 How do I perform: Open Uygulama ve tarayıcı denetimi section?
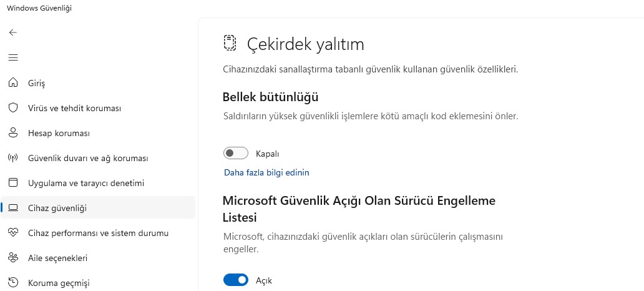tap(86, 184)
